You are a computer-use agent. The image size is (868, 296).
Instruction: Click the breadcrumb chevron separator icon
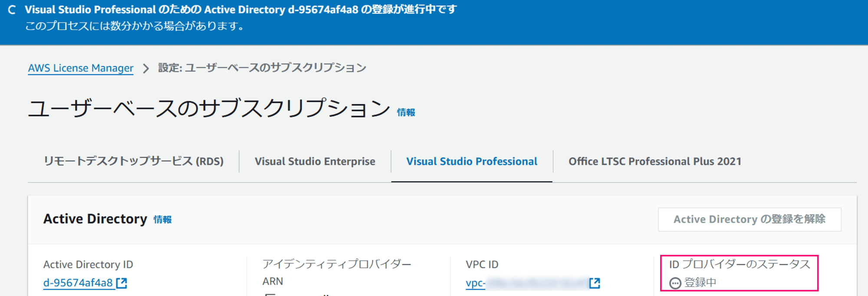tap(146, 68)
